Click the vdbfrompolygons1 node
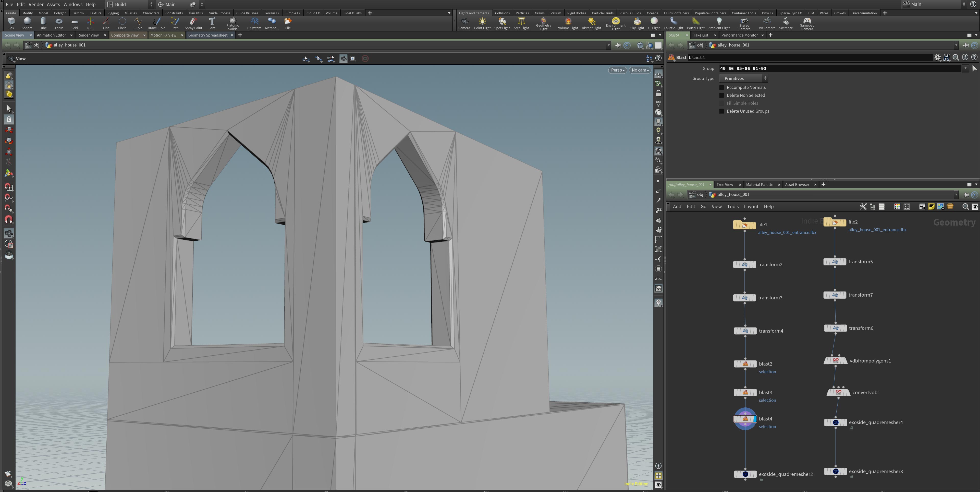Viewport: 980px width, 492px height. click(x=836, y=361)
